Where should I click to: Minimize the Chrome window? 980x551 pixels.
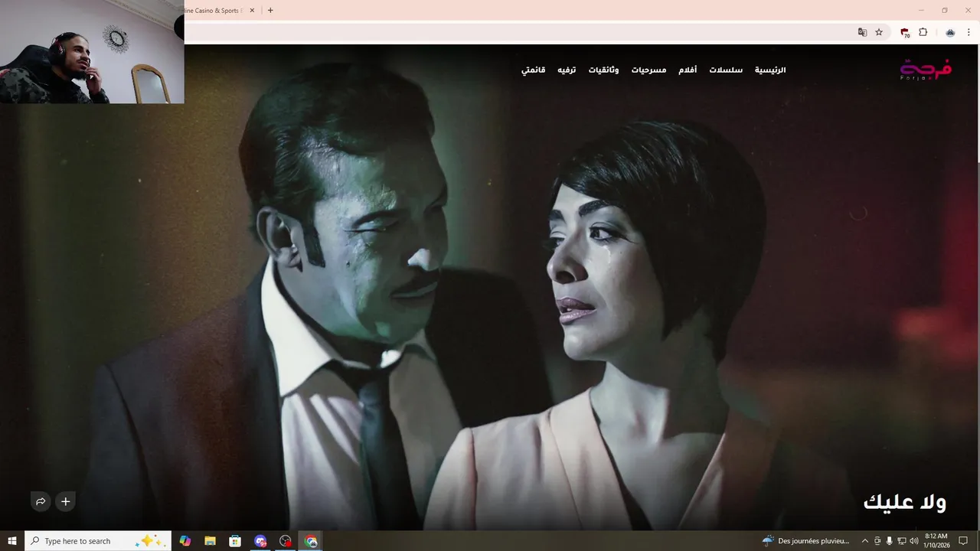[922, 11]
